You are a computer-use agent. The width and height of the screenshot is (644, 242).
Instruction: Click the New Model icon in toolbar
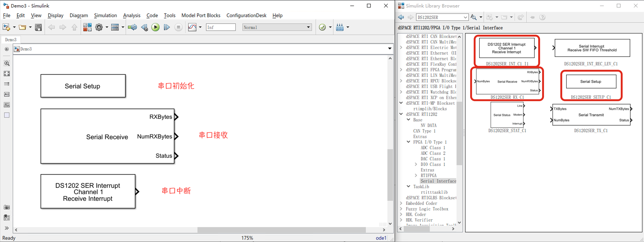(x=6, y=27)
